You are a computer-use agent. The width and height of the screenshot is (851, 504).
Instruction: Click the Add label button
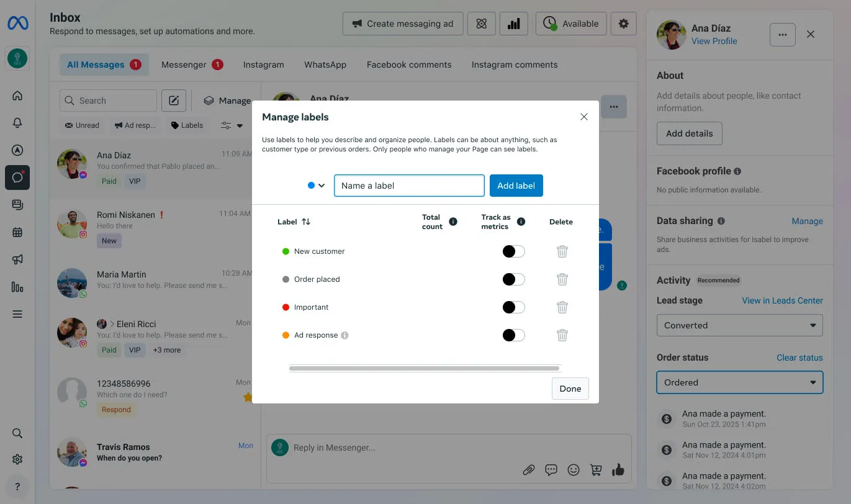click(516, 186)
